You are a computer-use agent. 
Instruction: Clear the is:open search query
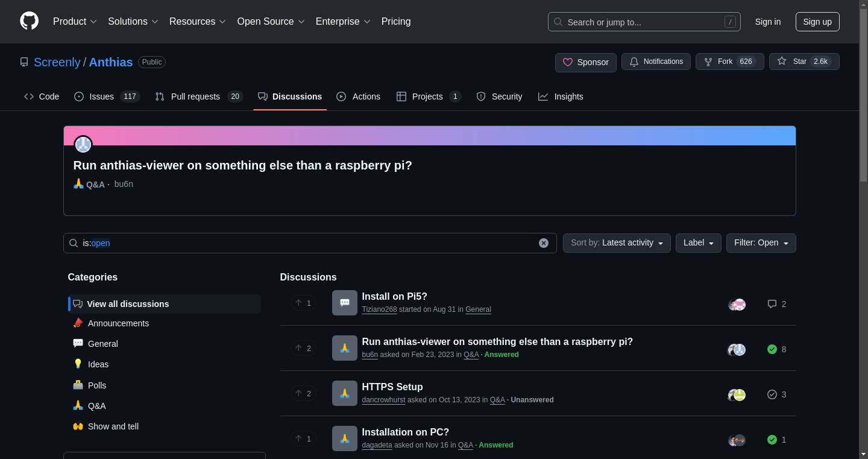(x=544, y=243)
